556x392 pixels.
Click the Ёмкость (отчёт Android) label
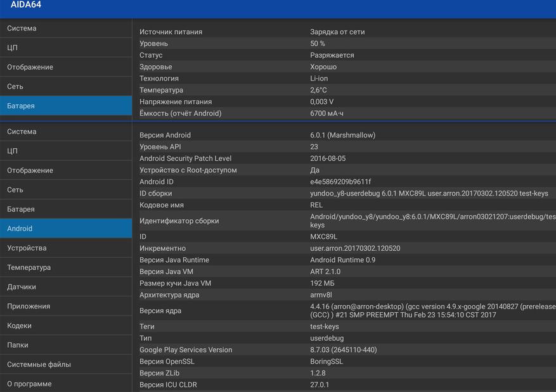coord(181,113)
